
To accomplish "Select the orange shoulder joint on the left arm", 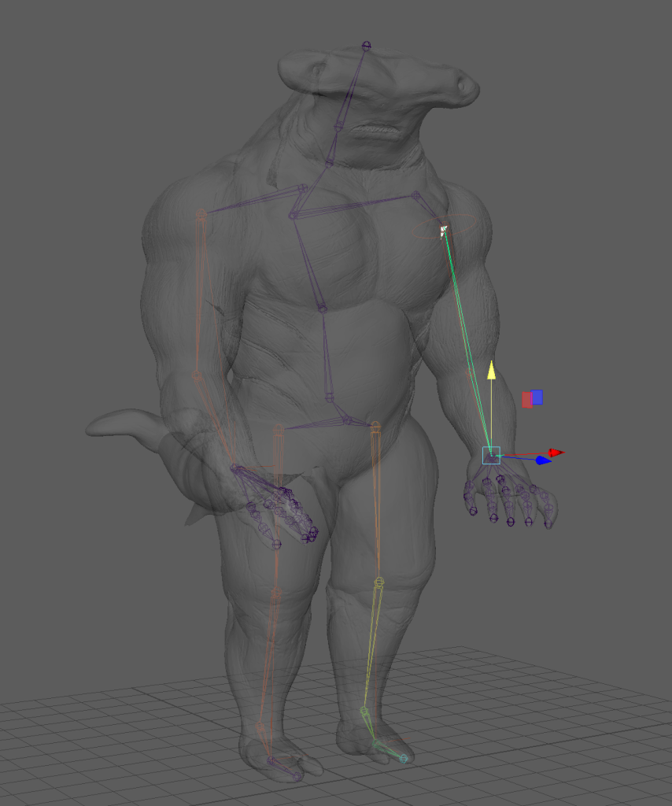I will pyautogui.click(x=201, y=213).
